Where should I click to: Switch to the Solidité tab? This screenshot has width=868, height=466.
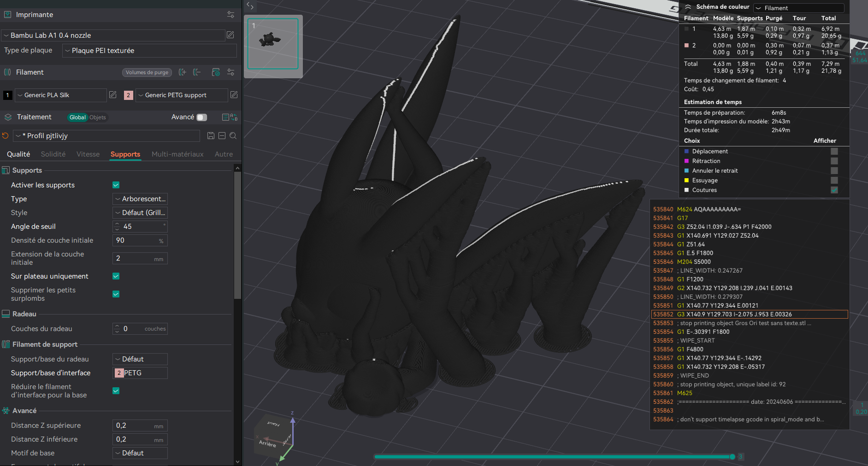click(53, 154)
